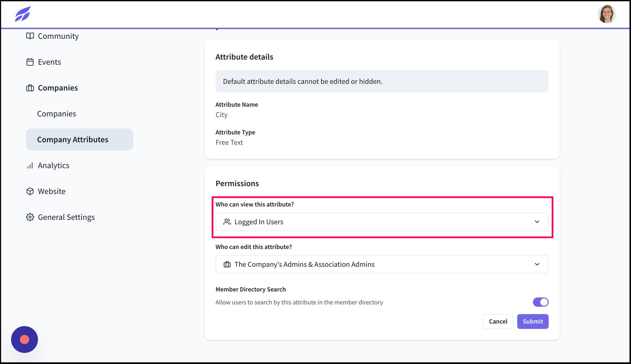Collapse the bold Companies parent item
The width and height of the screenshot is (631, 364).
(x=58, y=88)
